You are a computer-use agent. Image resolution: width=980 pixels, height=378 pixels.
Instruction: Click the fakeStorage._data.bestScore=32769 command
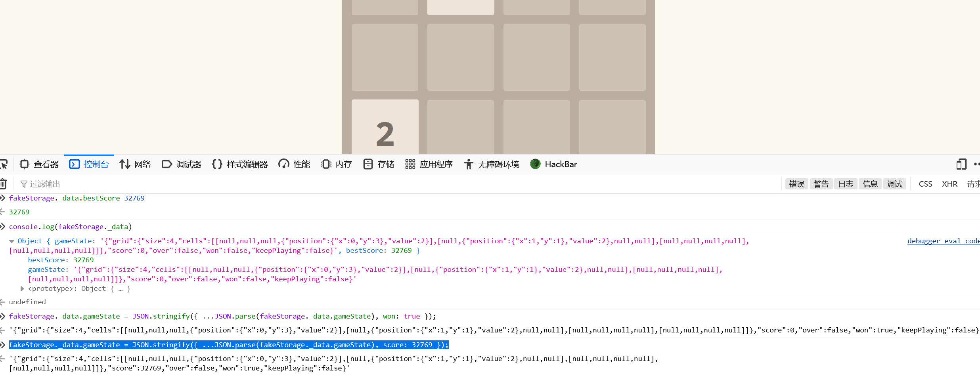(x=77, y=198)
